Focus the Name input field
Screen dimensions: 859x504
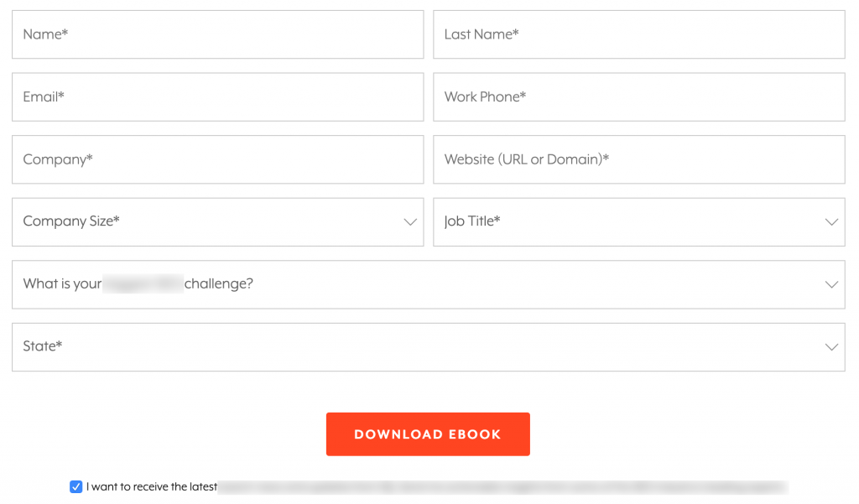click(x=217, y=34)
